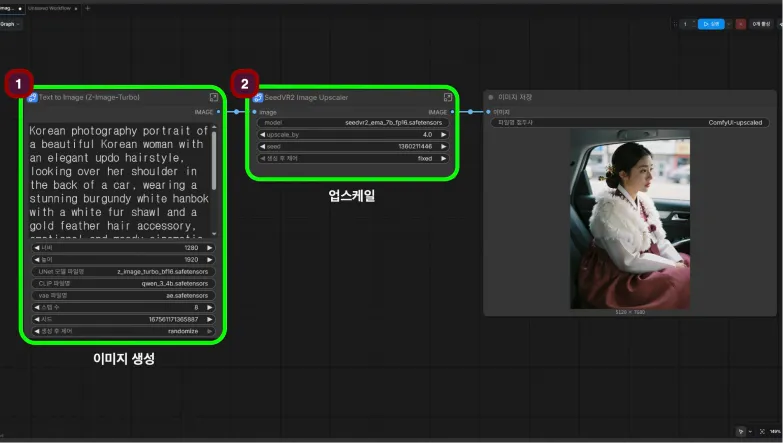Enter subgraph via SeedVR2 Upscaler corner icon

(x=447, y=97)
